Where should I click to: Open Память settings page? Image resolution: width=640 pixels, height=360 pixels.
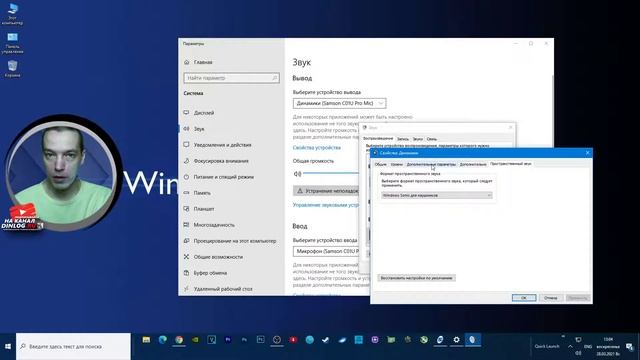(x=202, y=193)
